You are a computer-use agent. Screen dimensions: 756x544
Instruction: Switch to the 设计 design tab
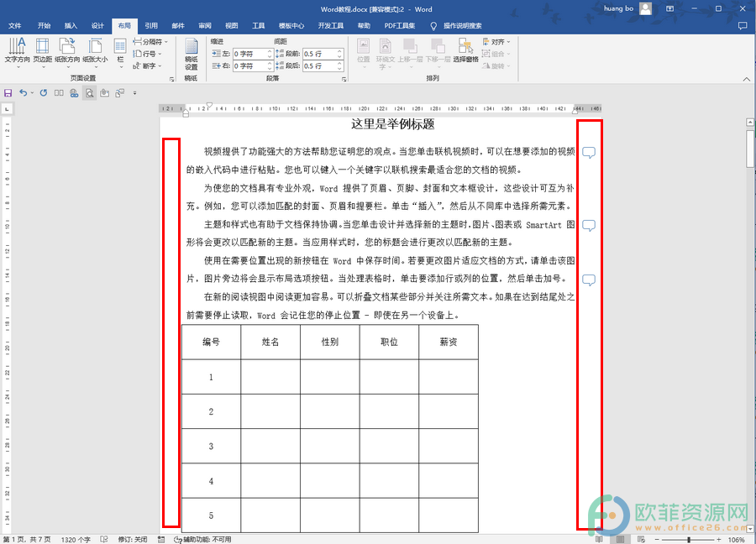point(98,25)
